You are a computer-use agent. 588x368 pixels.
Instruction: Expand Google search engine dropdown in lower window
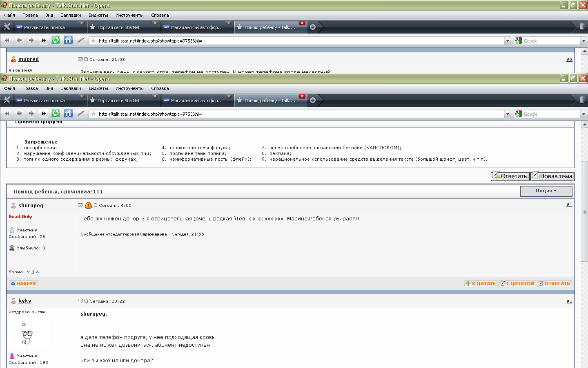pyautogui.click(x=584, y=114)
